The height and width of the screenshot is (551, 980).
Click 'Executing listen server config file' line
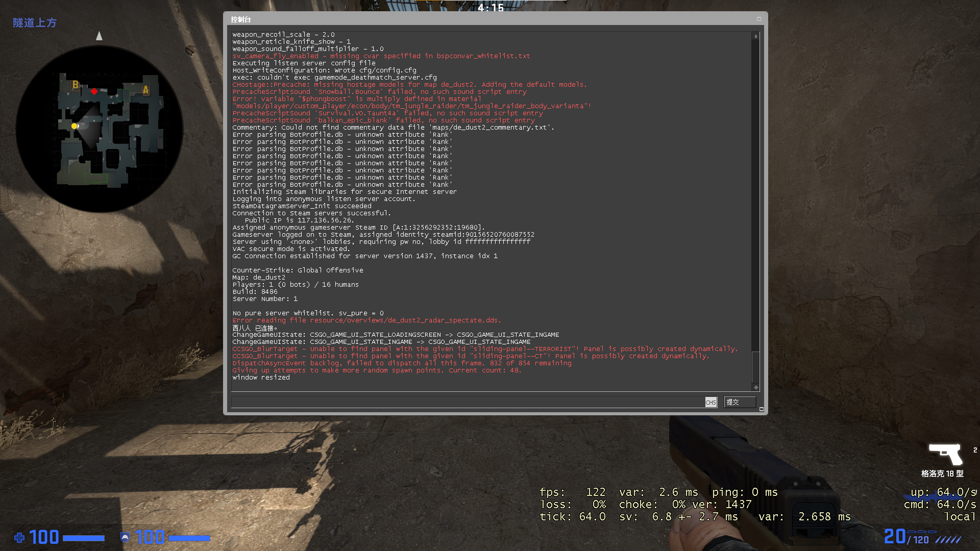304,63
